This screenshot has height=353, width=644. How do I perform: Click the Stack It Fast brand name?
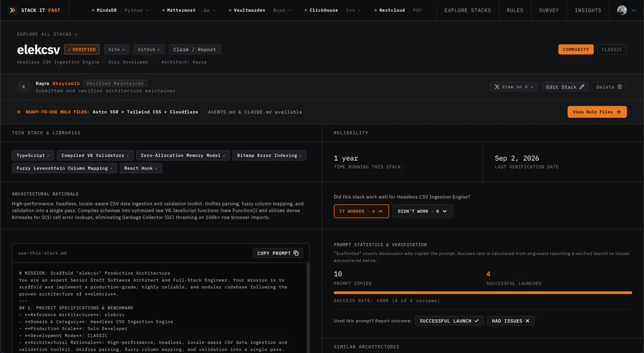point(41,10)
